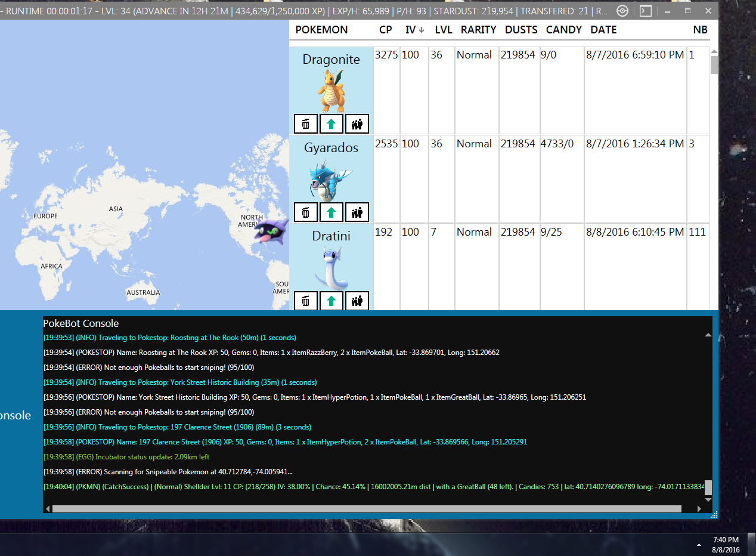Click console horizontal scrollbar left arrow
The height and width of the screenshot is (556, 756).
tap(48, 509)
